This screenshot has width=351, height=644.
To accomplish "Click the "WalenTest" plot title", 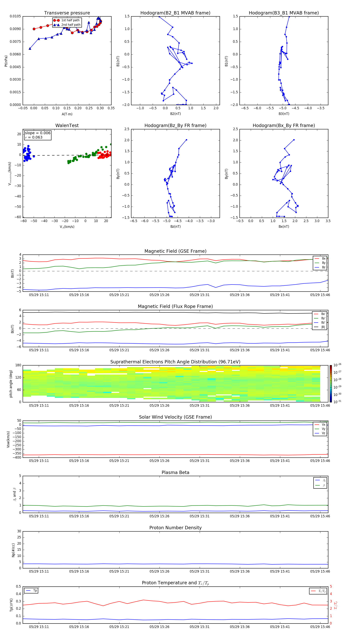I will (x=67, y=125).
